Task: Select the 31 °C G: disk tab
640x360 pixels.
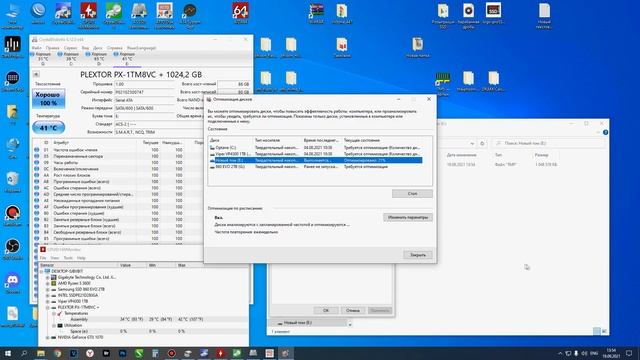Action: point(43,59)
